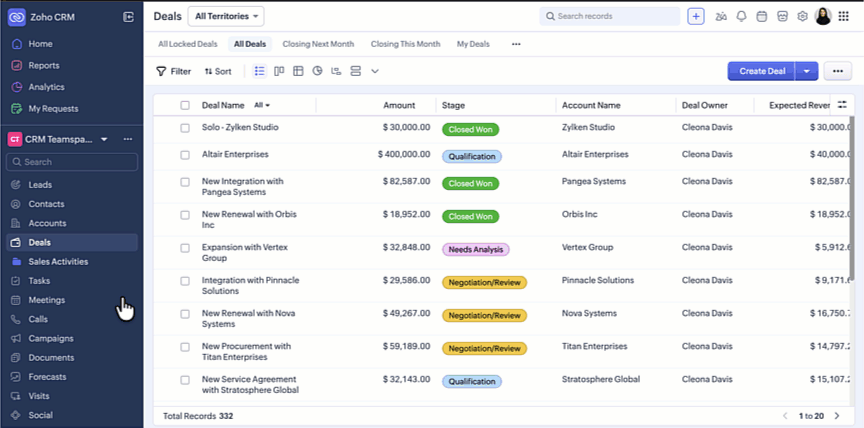Open Reports in the sidebar

click(x=44, y=65)
